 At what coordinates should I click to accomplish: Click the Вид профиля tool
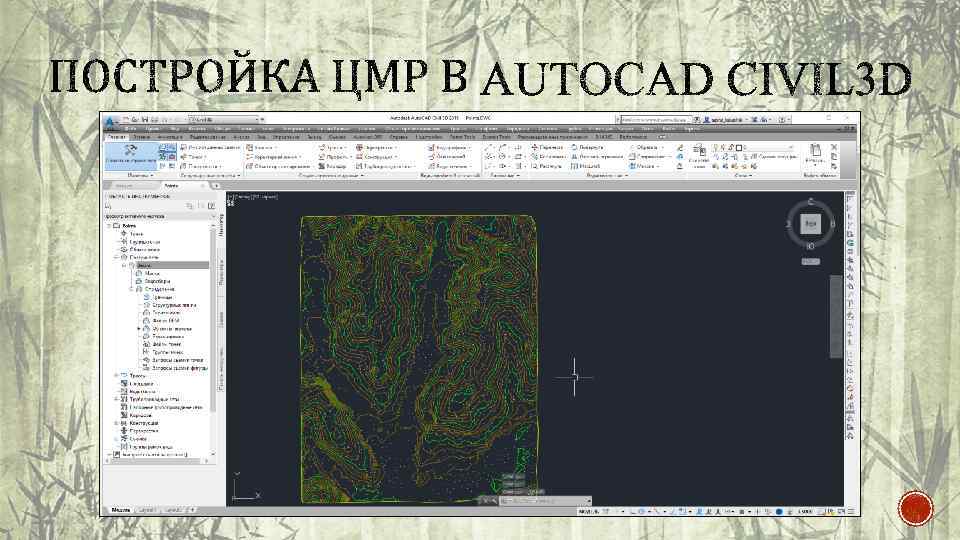click(x=449, y=148)
